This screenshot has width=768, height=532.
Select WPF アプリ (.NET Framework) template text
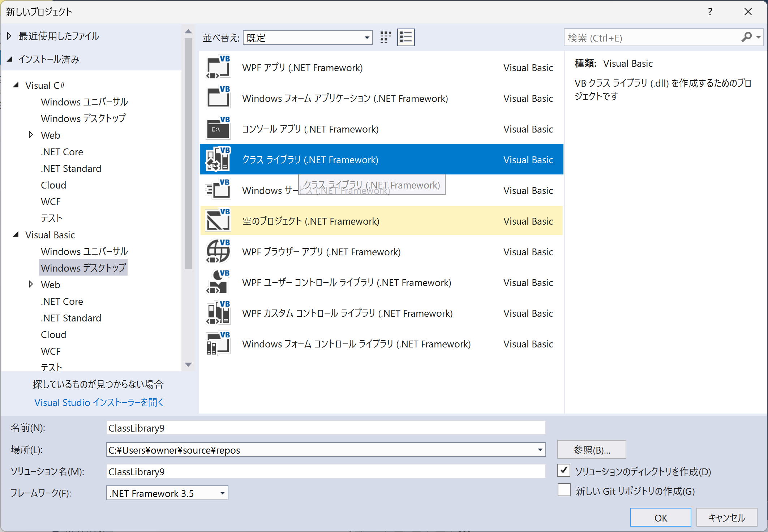(302, 68)
